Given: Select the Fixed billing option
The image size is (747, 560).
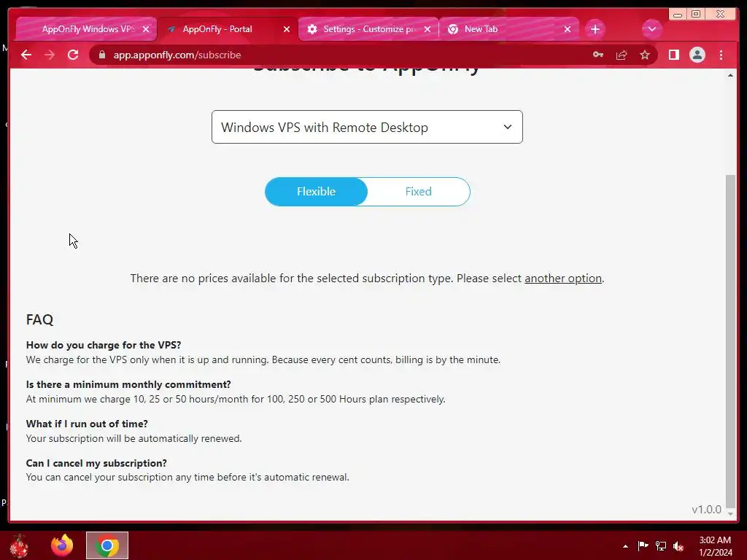Looking at the screenshot, I should click(418, 192).
